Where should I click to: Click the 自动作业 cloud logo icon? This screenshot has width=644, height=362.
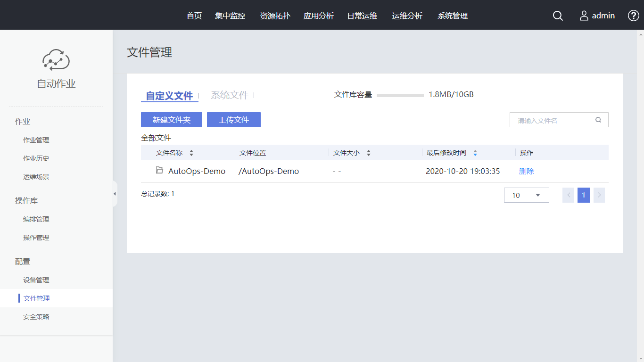click(56, 60)
